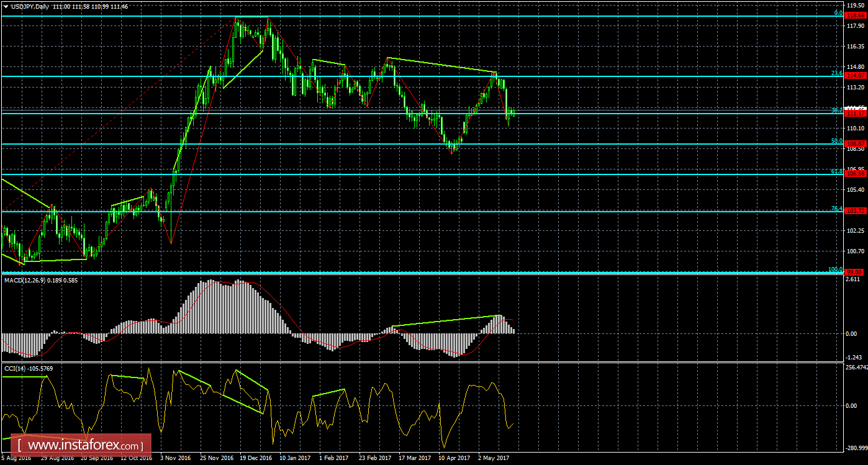
Task: Click the 119.50 price scale value
Action: click(856, 6)
